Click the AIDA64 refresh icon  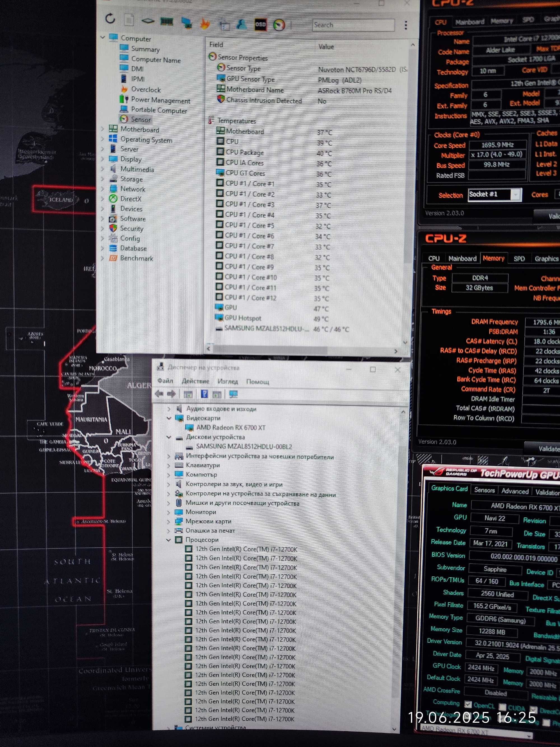[110, 19]
